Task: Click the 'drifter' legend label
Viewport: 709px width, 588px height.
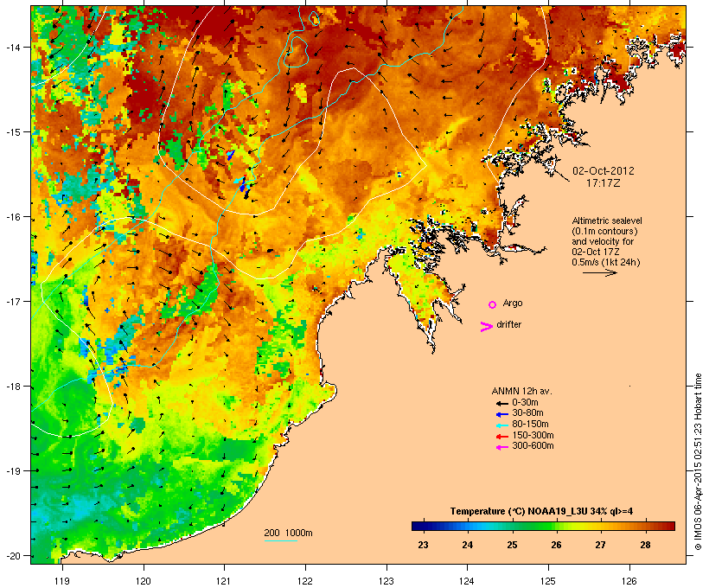Action: (x=508, y=324)
